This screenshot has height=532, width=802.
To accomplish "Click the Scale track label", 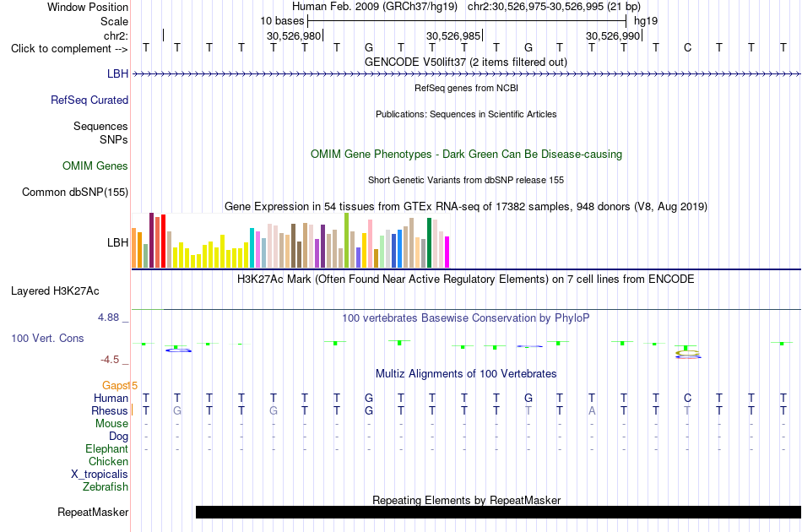I will (x=114, y=21).
